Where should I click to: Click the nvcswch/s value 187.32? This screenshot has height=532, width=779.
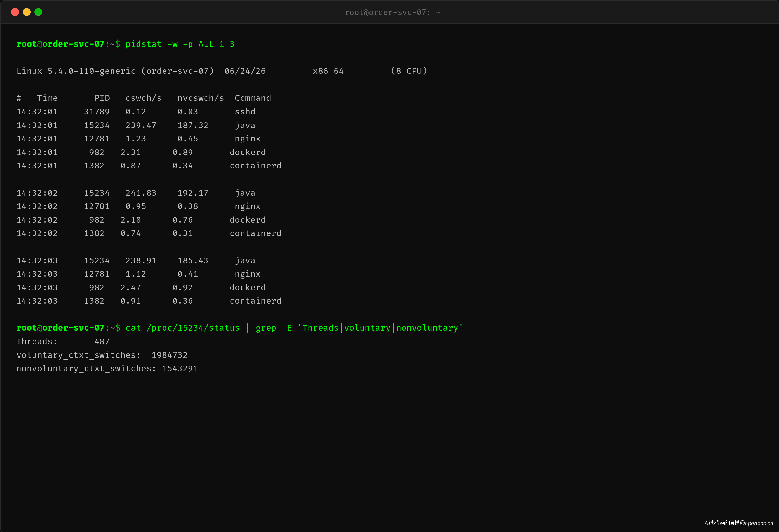[193, 126]
